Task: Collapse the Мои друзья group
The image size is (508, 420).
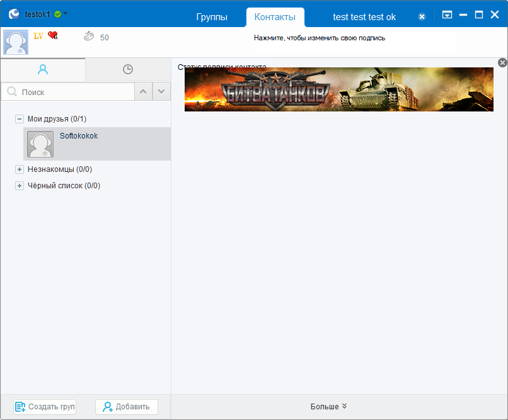Action: tap(20, 119)
